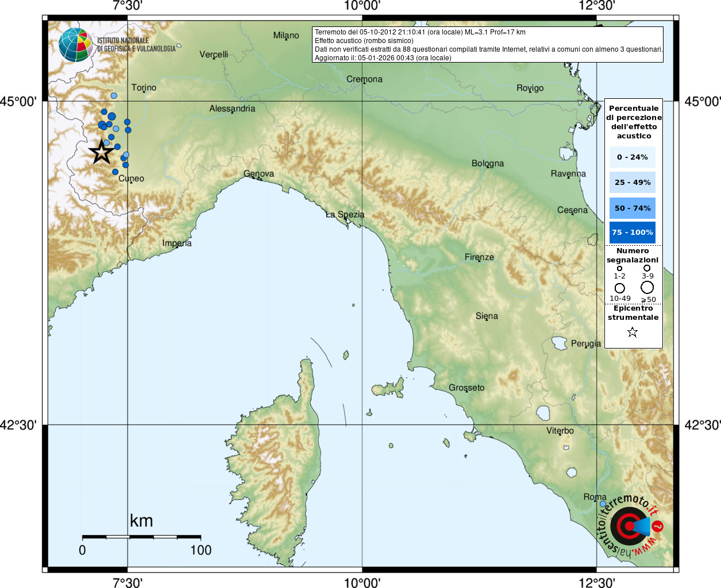721x588 pixels.
Task: Click the haisentitoilterremoto.it circular logo
Action: (x=631, y=525)
